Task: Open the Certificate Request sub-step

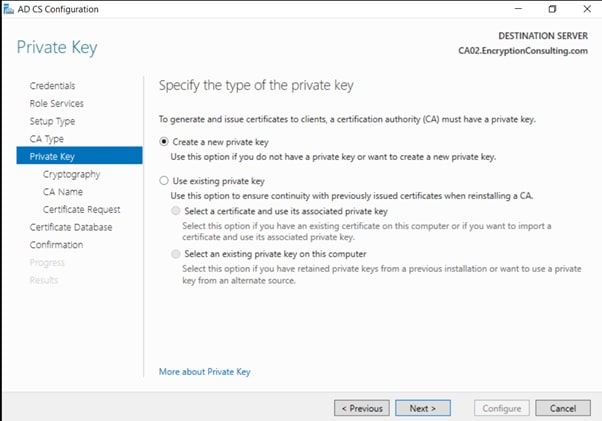Action: (81, 210)
